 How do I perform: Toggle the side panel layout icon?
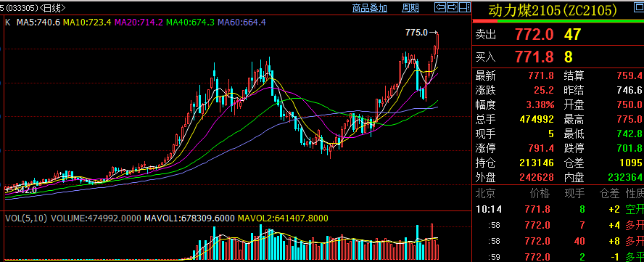pos(465,7)
